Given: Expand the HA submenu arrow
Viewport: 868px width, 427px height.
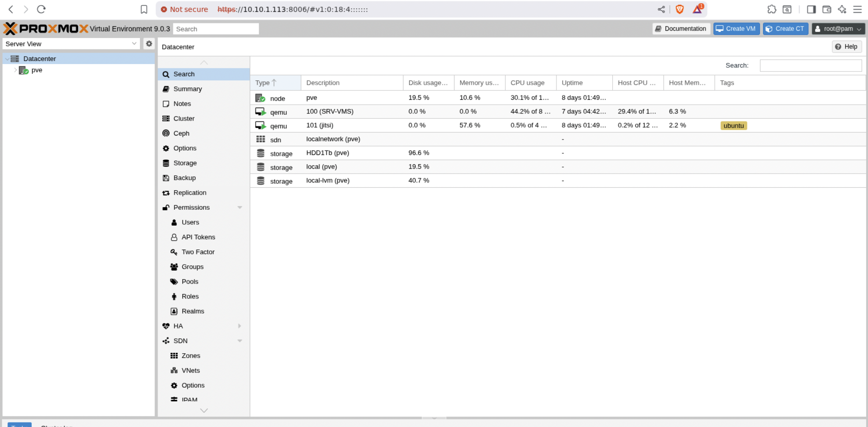Looking at the screenshot, I should (x=240, y=326).
